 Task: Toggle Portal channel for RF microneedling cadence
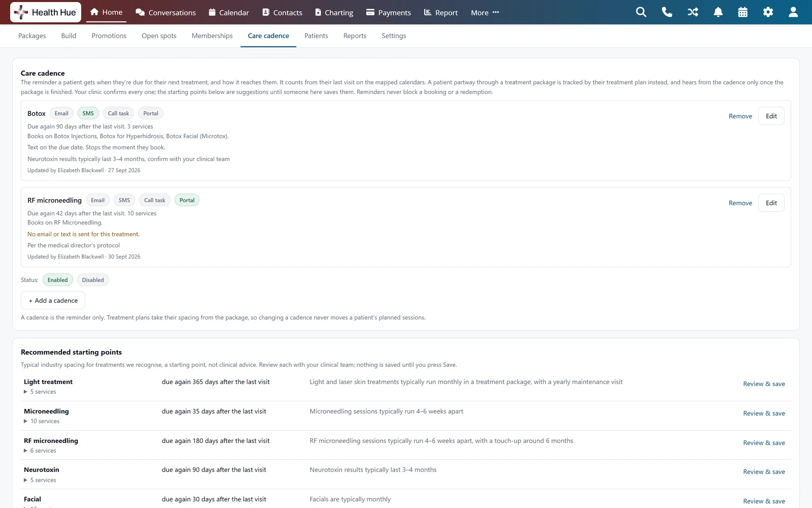(x=187, y=200)
